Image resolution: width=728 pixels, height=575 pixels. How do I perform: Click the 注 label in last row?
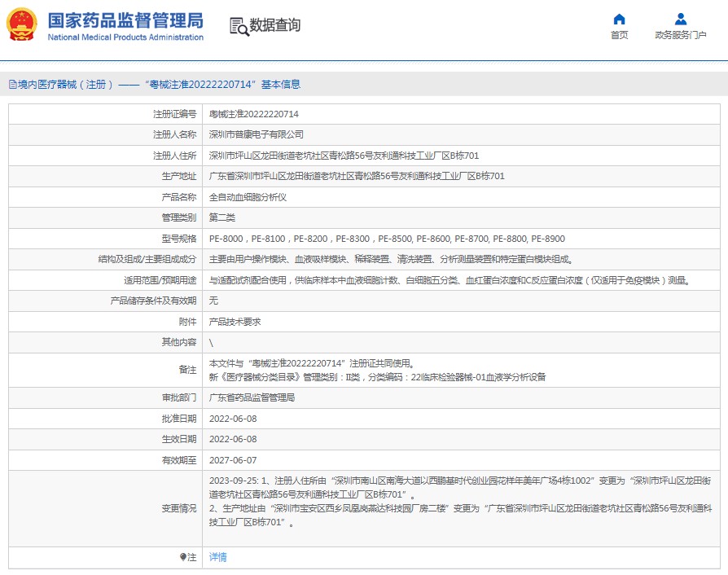coord(191,557)
